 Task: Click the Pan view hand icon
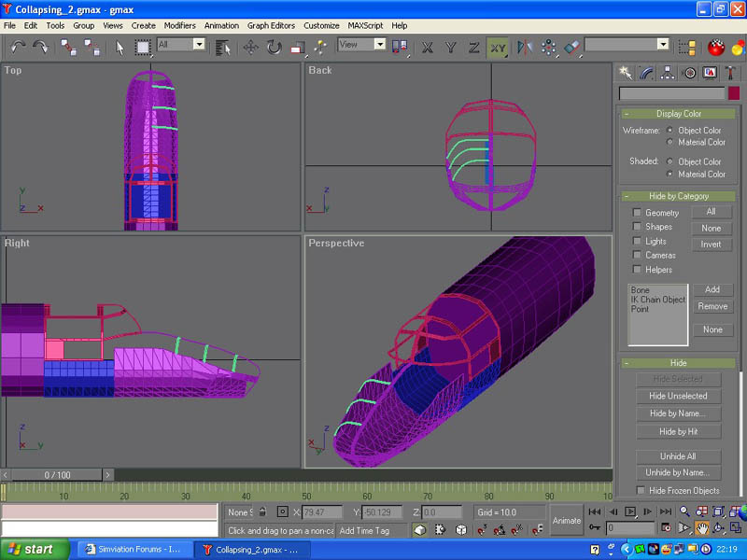701,528
